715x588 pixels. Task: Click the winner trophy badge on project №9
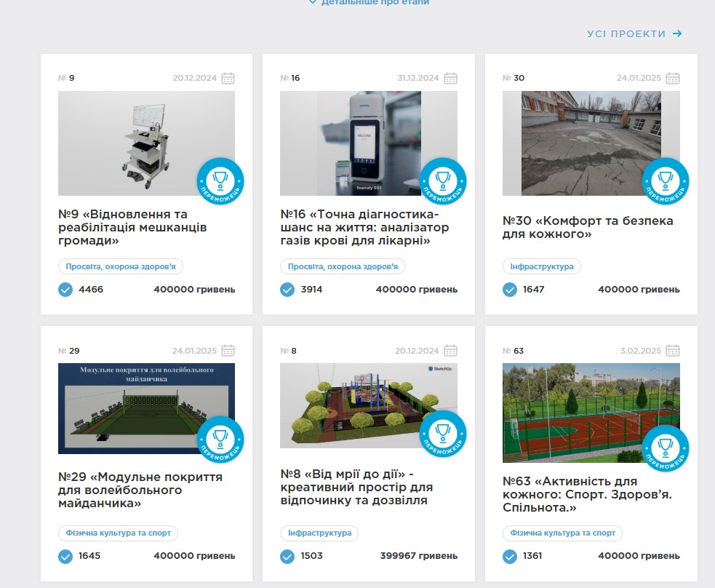tap(220, 181)
